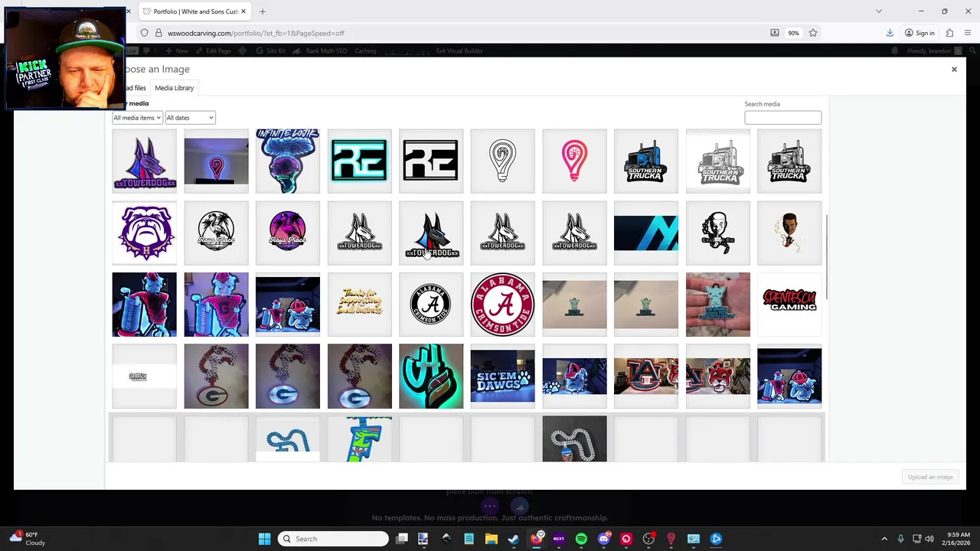980x551 pixels.
Task: Close the Choose an Image dialog
Action: [954, 70]
